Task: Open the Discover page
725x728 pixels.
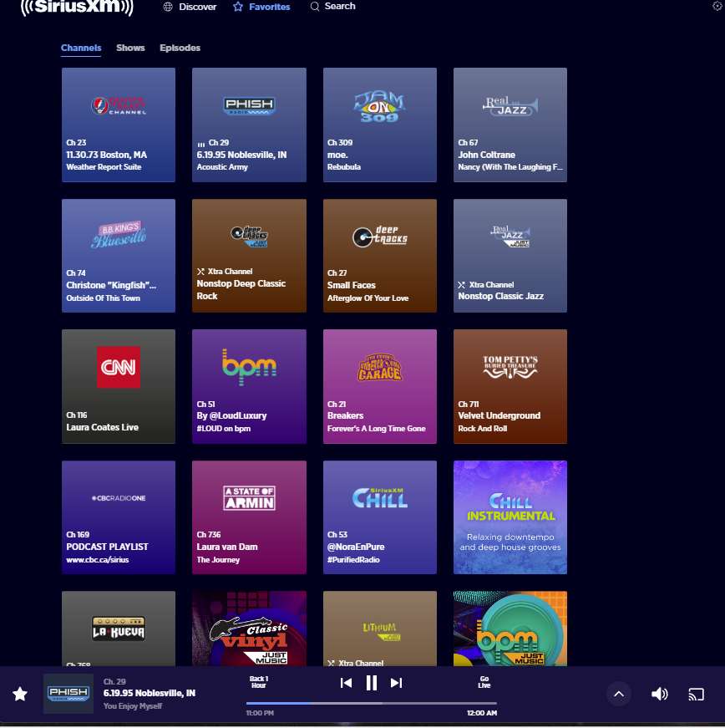Action: [190, 7]
